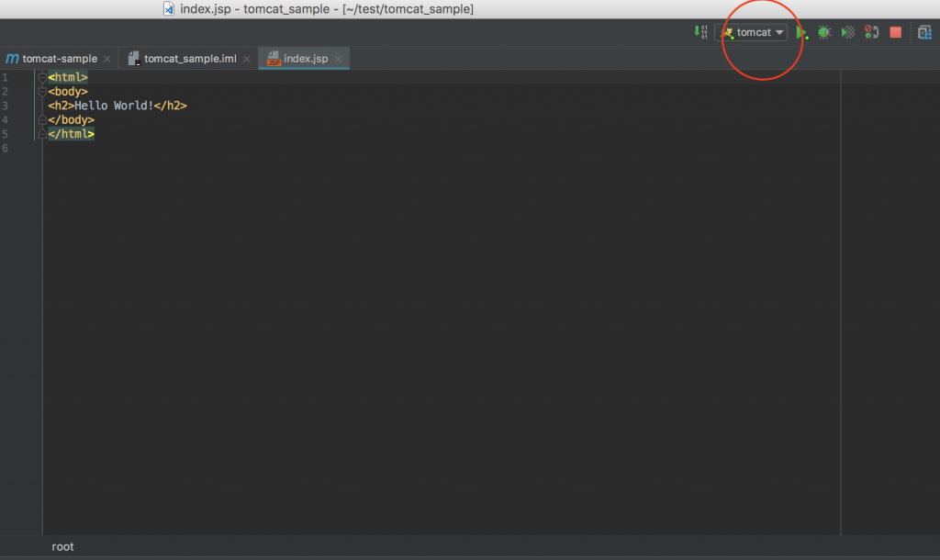Stop the running process with red square
Viewport: 940px width, 560px height.
point(895,32)
